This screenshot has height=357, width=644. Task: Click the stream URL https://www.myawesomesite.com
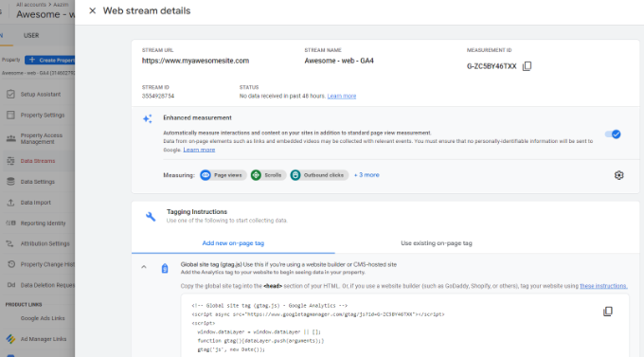click(195, 61)
